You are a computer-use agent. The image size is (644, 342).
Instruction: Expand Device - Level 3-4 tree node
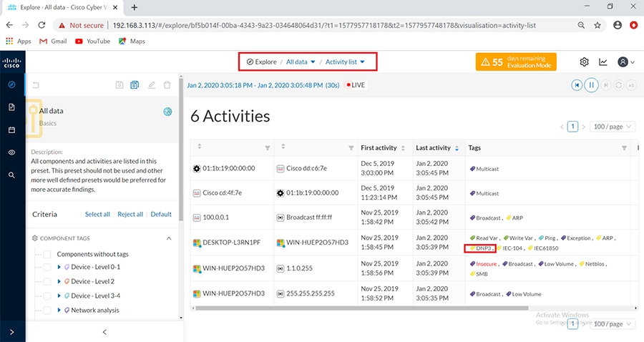[59, 296]
